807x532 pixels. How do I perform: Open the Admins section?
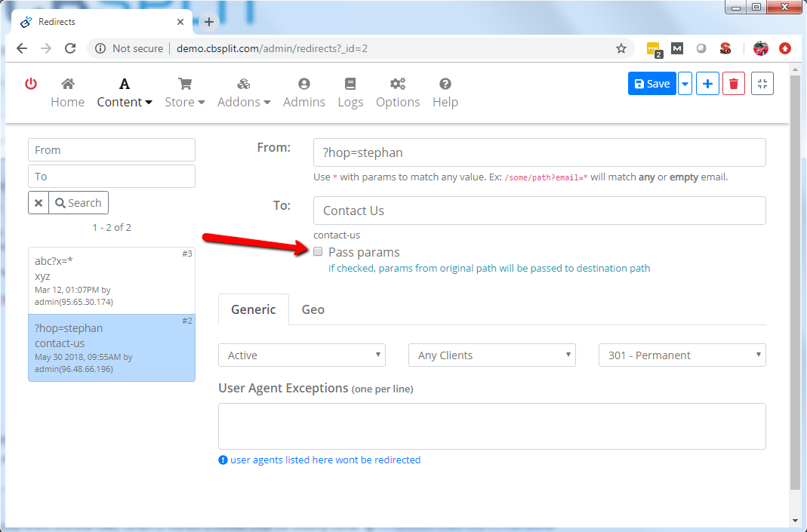point(303,93)
